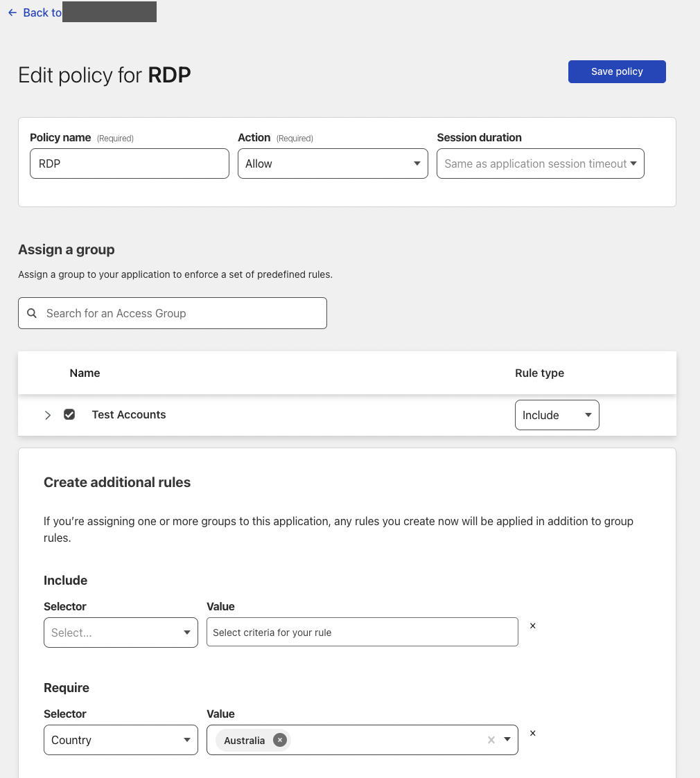Click the Include rule Value field
The image size is (700, 778).
click(362, 632)
